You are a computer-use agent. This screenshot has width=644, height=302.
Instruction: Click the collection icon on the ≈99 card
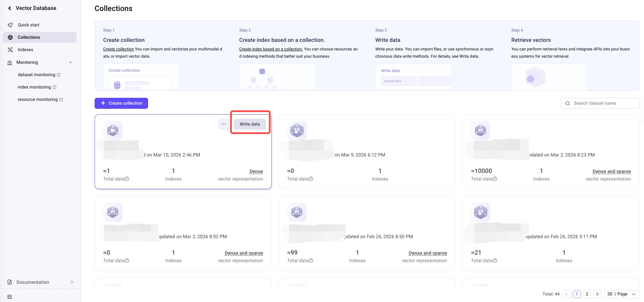pos(297,212)
